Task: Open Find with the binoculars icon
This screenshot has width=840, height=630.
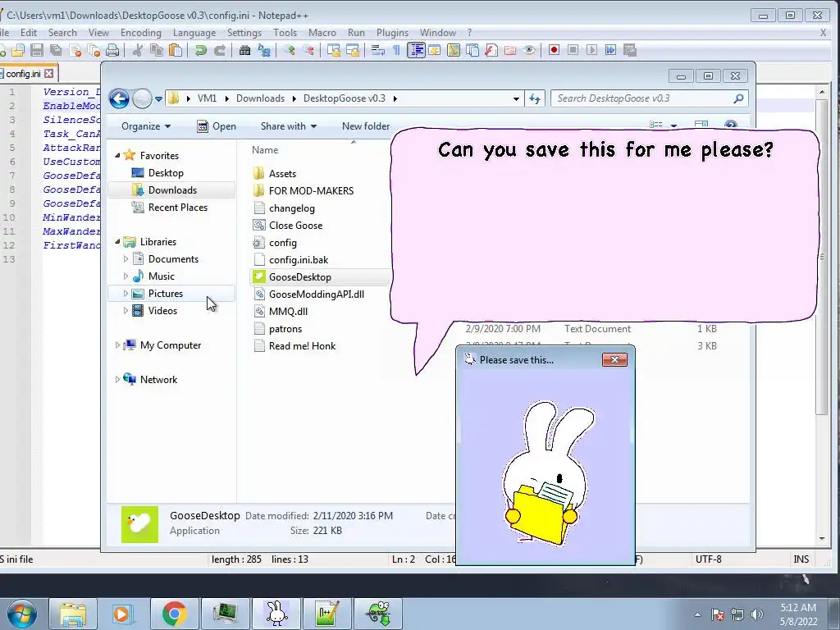Action: tap(244, 50)
